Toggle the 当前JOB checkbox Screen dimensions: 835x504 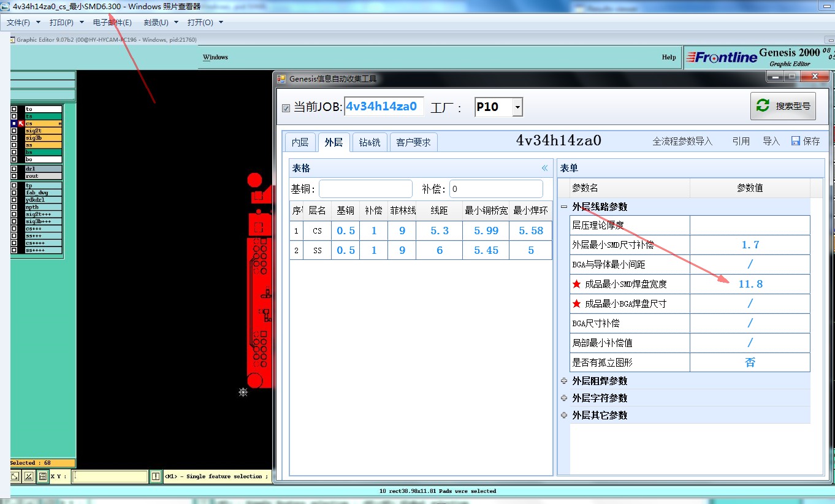286,108
